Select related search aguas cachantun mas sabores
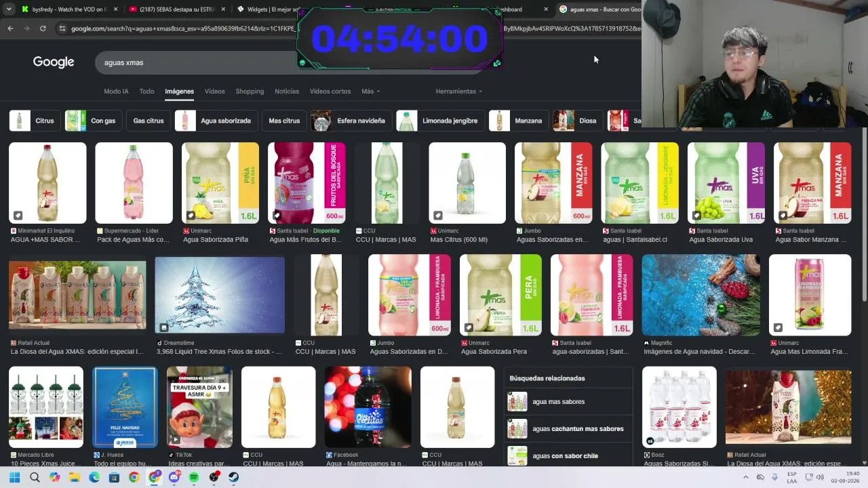The height and width of the screenshot is (488, 868). (569, 429)
